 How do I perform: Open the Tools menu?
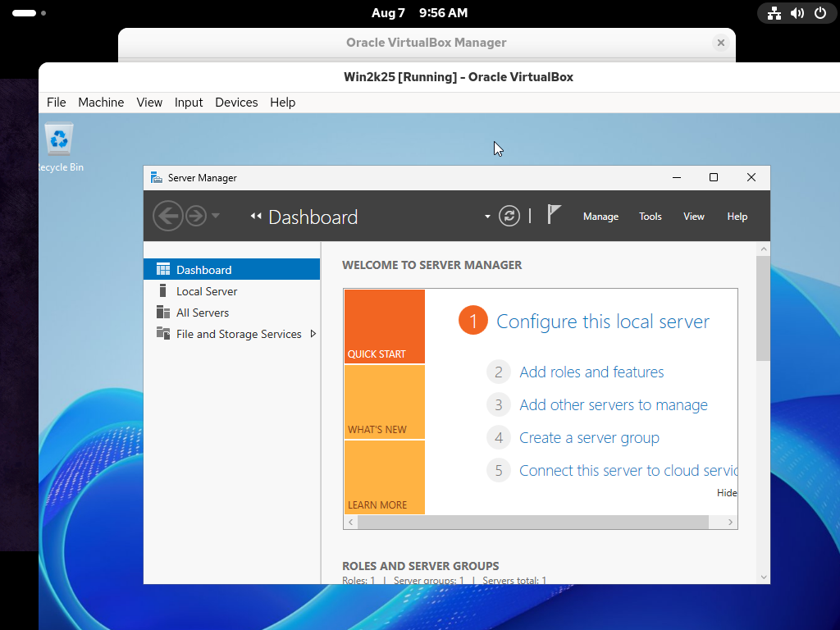tap(651, 217)
